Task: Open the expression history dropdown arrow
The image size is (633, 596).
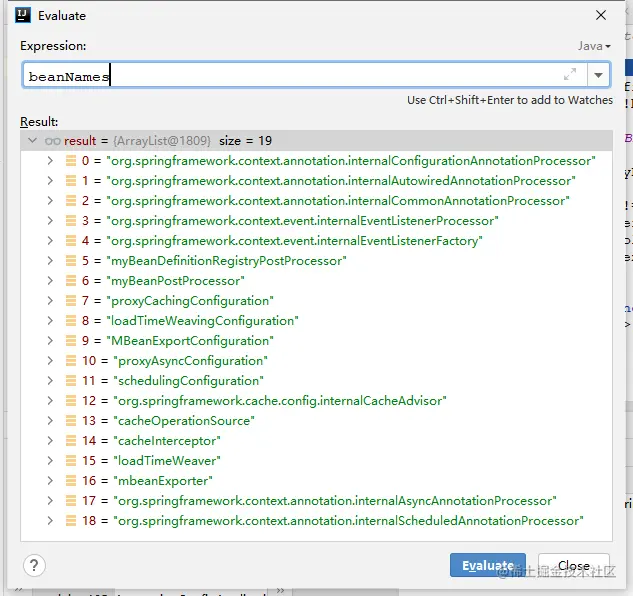Action: pos(598,75)
